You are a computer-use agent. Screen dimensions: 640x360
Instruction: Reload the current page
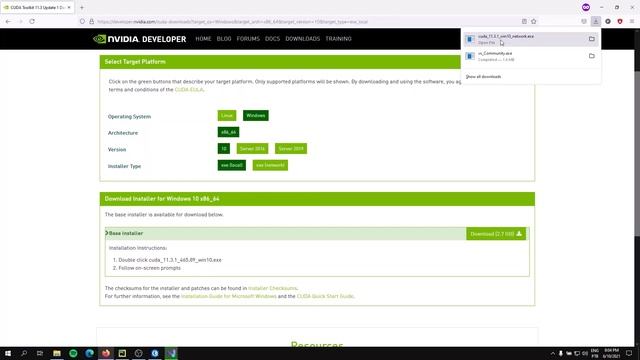point(32,21)
